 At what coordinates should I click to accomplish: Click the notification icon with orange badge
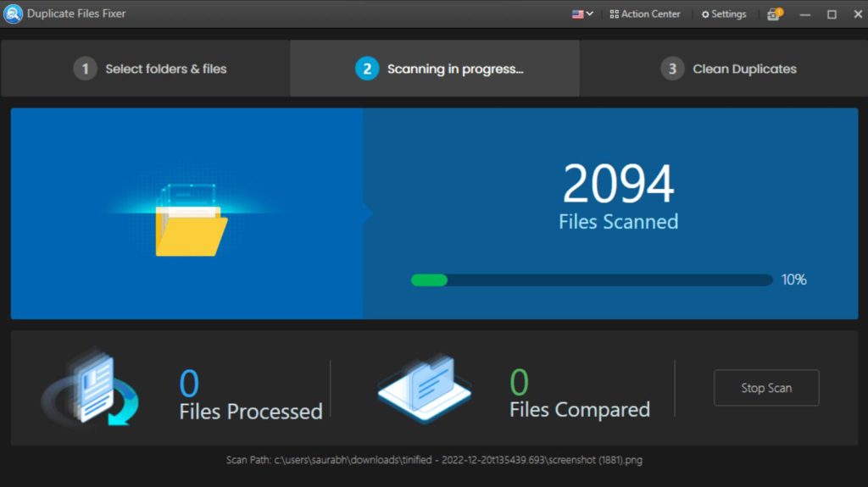click(x=775, y=14)
